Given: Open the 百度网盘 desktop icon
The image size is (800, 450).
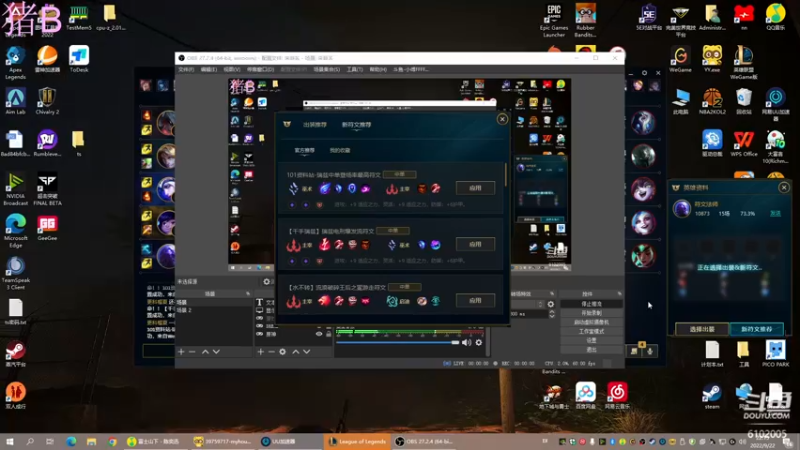Looking at the screenshot, I should tap(585, 396).
